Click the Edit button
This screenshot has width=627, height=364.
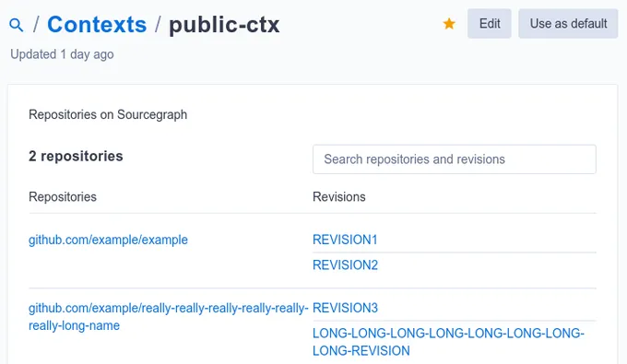click(x=490, y=24)
